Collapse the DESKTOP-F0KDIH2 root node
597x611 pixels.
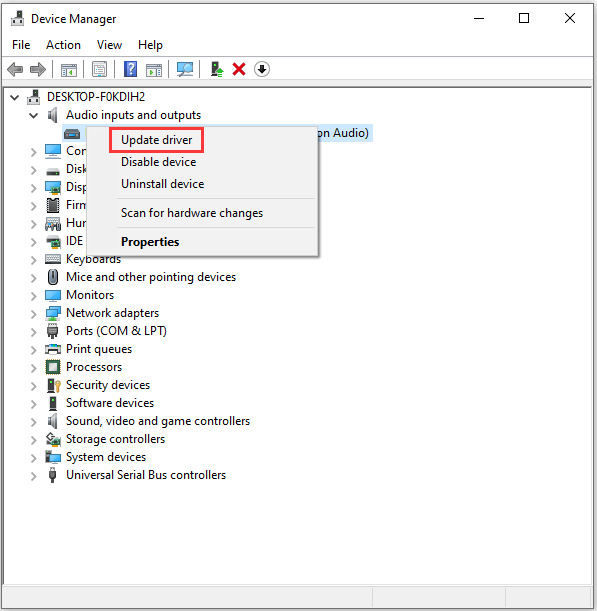point(15,97)
